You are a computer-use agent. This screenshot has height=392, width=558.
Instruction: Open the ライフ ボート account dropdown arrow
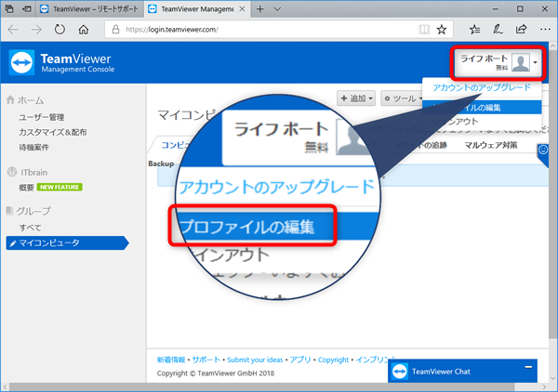pyautogui.click(x=535, y=62)
